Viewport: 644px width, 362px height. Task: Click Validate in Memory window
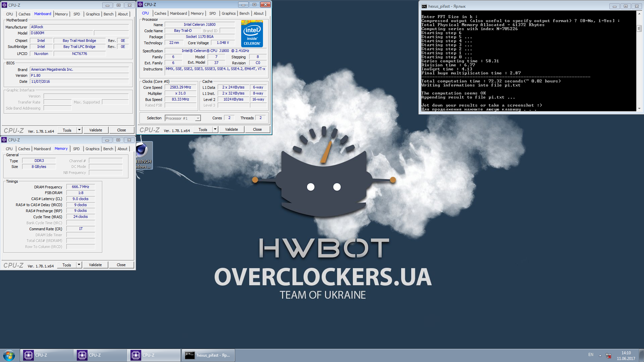pos(95,265)
